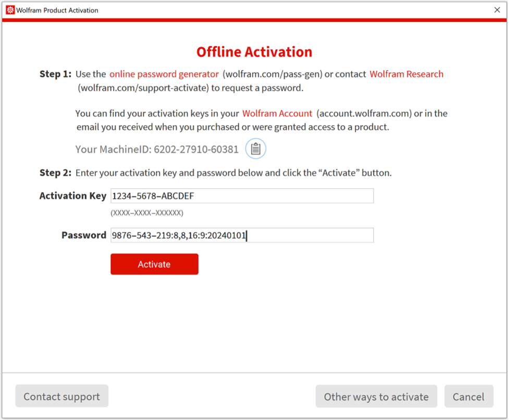Viewport: 517px width, 420px height.
Task: Click the wolfram.com/support-activate URL text
Action: coord(143,88)
